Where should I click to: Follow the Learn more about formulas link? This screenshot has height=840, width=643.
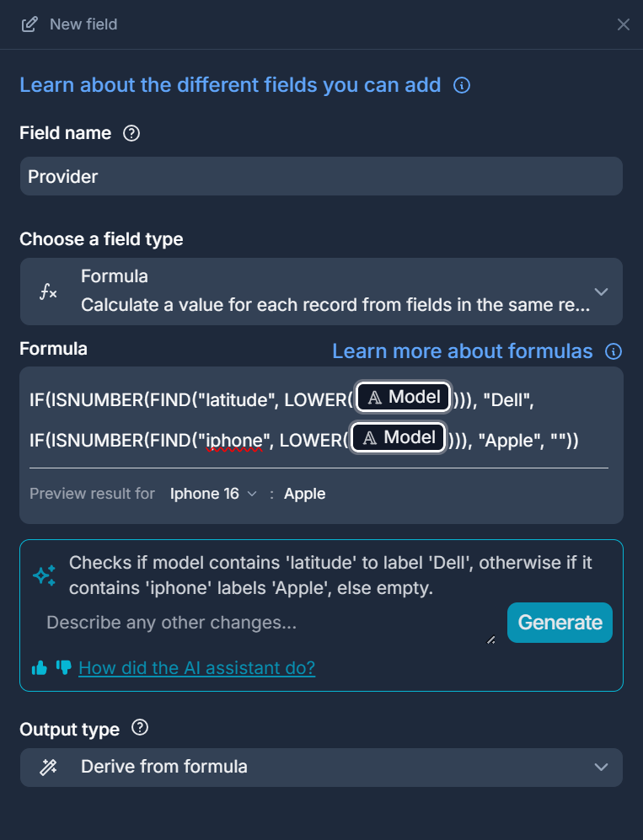pos(462,351)
